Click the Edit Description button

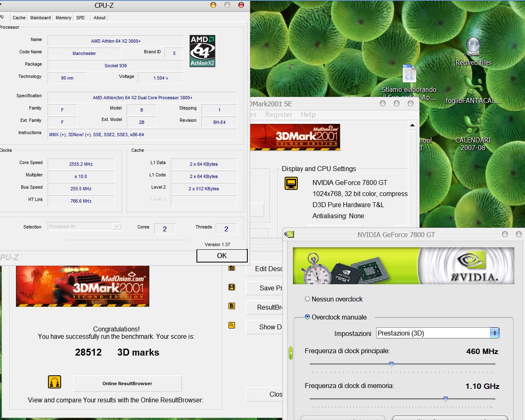(264, 269)
